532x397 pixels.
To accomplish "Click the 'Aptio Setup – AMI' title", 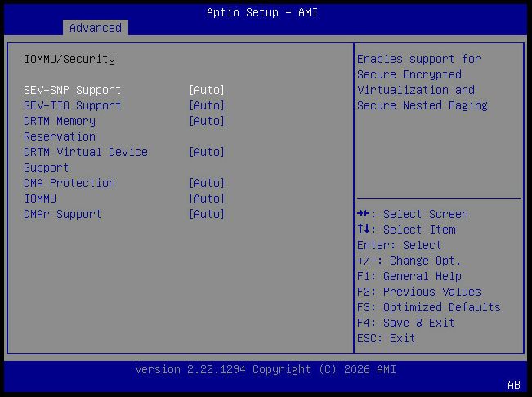I will (262, 12).
